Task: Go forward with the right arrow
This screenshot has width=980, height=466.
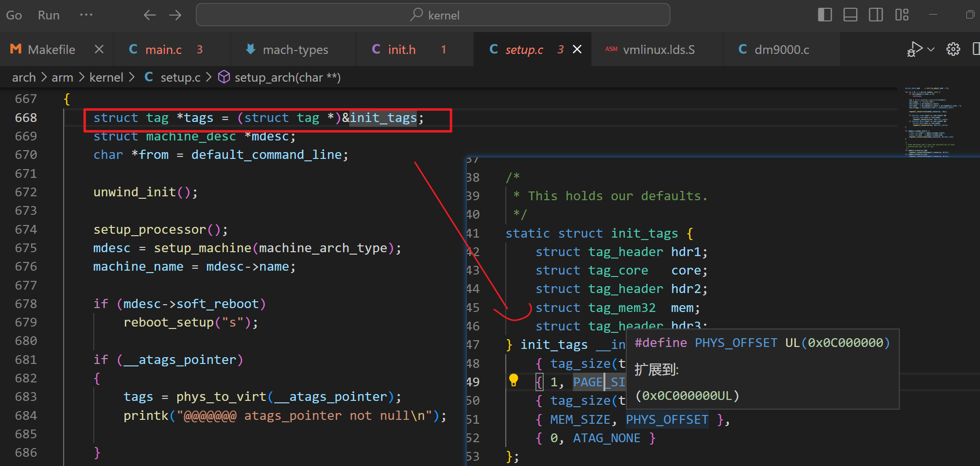Action: (175, 15)
